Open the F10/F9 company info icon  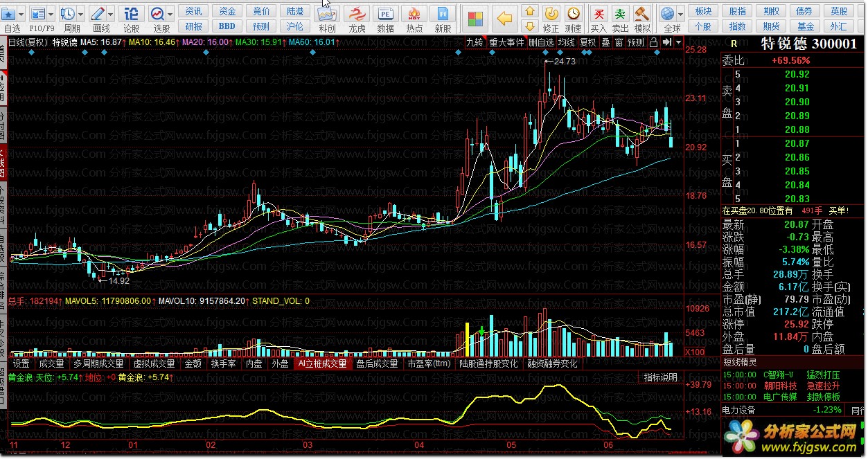tap(37, 13)
